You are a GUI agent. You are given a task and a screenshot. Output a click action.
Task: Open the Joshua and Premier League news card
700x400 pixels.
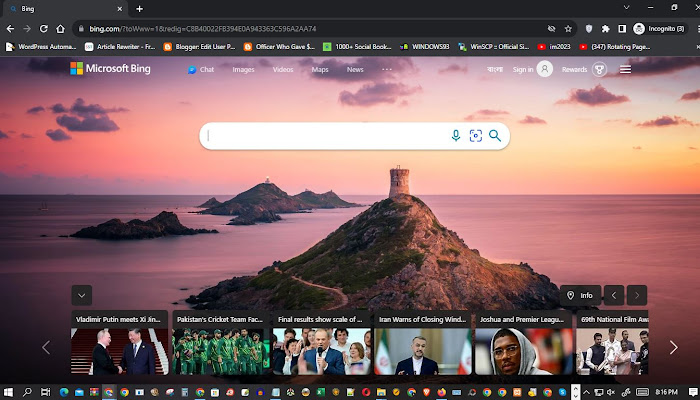click(x=524, y=342)
